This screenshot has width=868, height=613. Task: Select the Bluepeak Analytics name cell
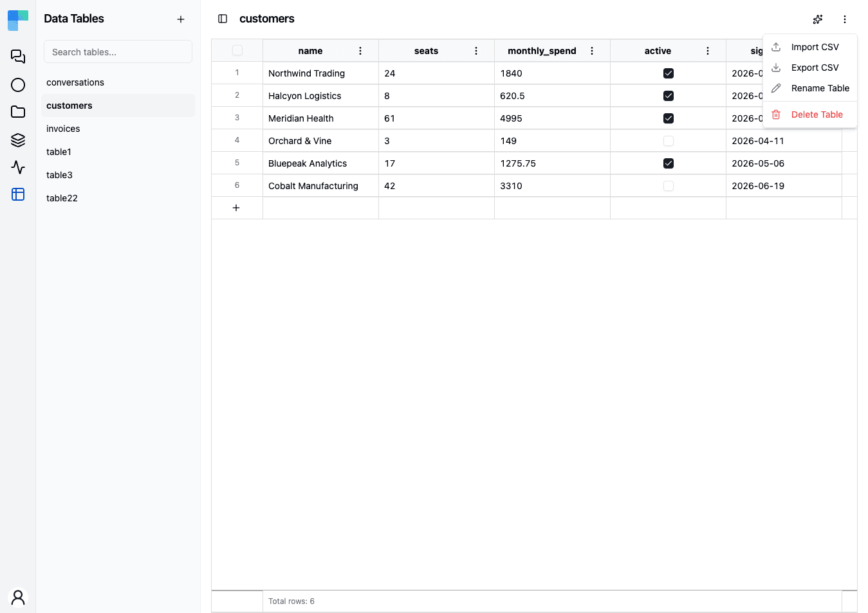tap(320, 163)
